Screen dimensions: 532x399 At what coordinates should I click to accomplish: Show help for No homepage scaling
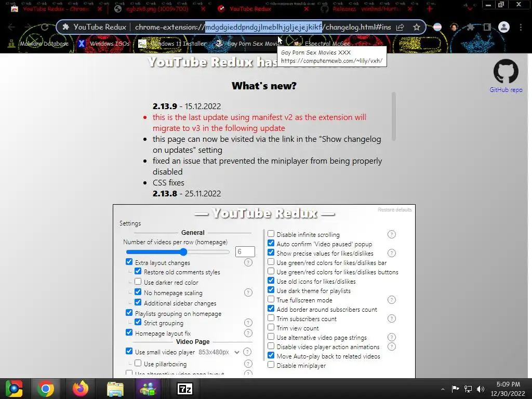tap(248, 292)
